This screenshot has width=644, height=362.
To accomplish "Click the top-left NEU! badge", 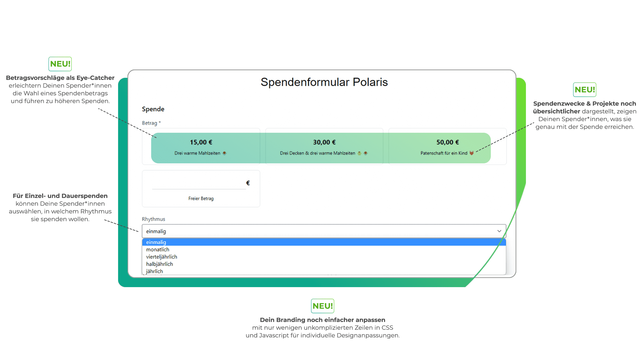I will 60,64.
